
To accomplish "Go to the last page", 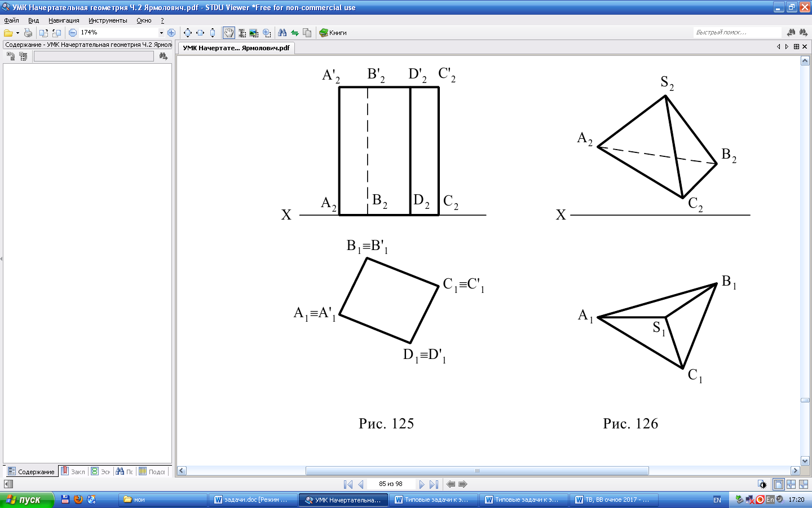I will click(434, 484).
